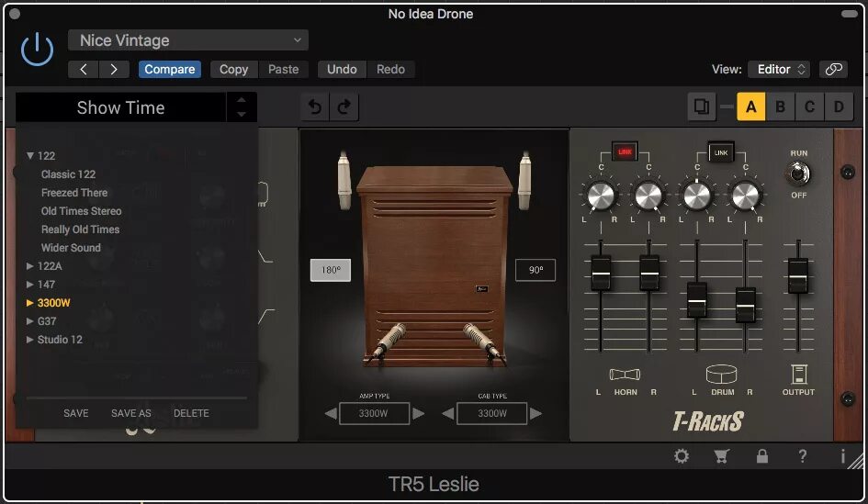Image resolution: width=868 pixels, height=504 pixels.
Task: Select next cab type with right arrow
Action: 535,413
